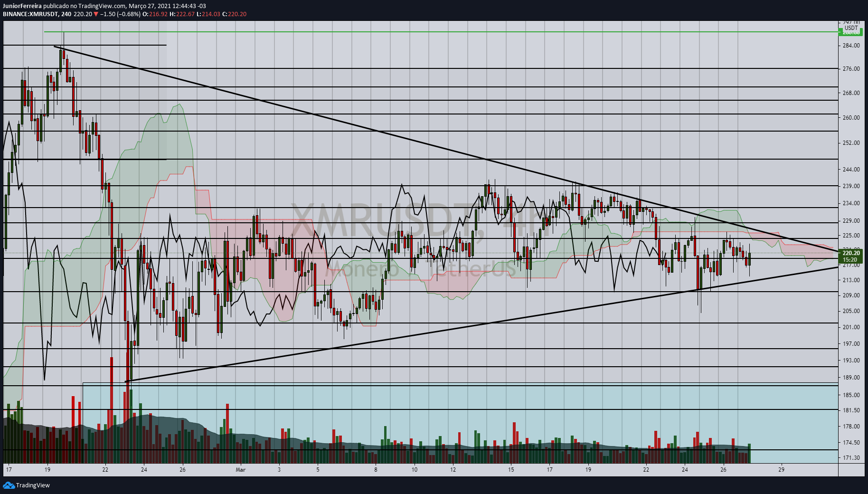This screenshot has width=868, height=494.
Task: Click the 171.30 price axis label
Action: point(851,458)
